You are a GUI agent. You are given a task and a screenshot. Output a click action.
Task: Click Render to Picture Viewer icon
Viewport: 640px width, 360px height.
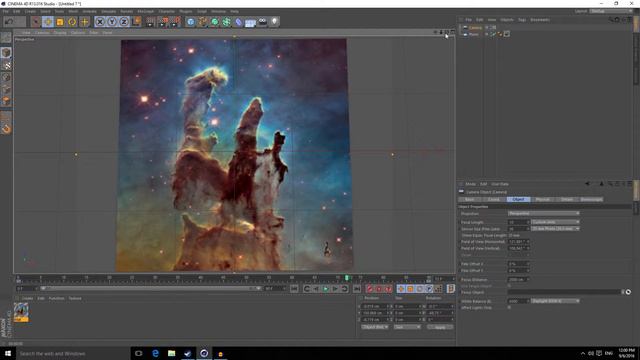click(163, 22)
